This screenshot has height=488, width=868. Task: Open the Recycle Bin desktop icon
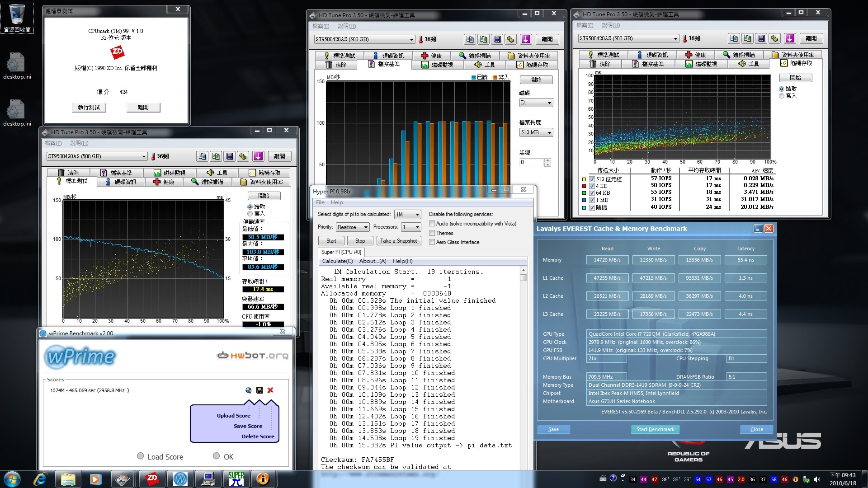17,18
